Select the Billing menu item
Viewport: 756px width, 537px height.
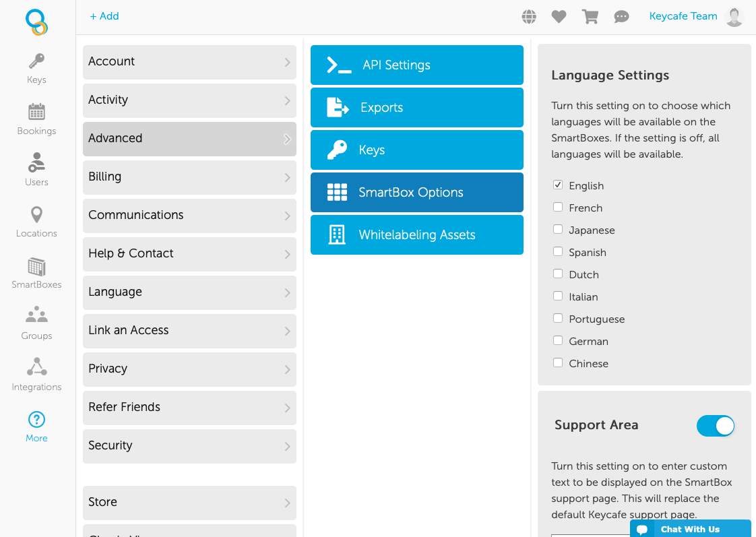pos(189,177)
